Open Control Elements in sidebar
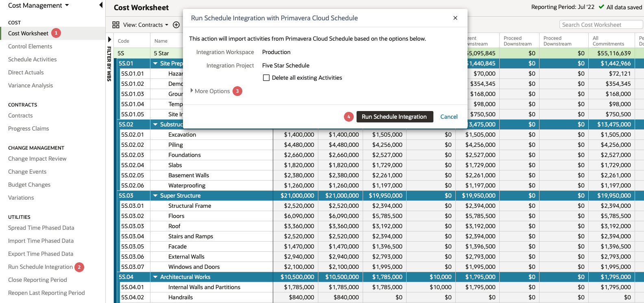 coord(30,46)
